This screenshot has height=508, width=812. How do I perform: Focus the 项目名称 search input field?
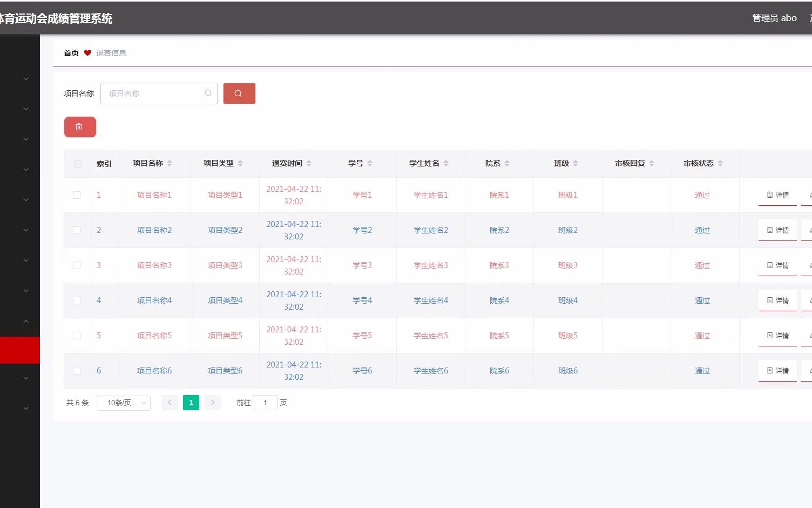coord(159,93)
